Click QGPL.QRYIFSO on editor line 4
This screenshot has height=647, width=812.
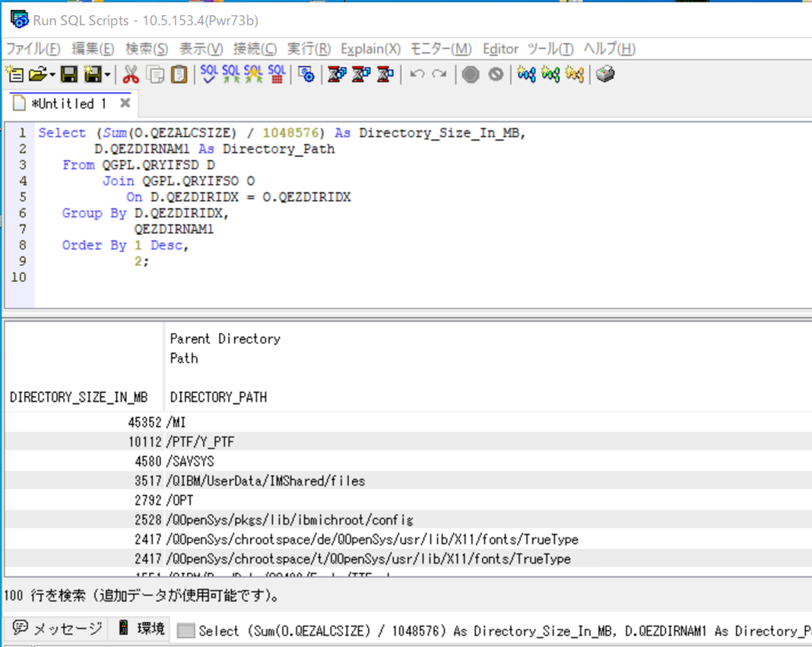pyautogui.click(x=191, y=181)
